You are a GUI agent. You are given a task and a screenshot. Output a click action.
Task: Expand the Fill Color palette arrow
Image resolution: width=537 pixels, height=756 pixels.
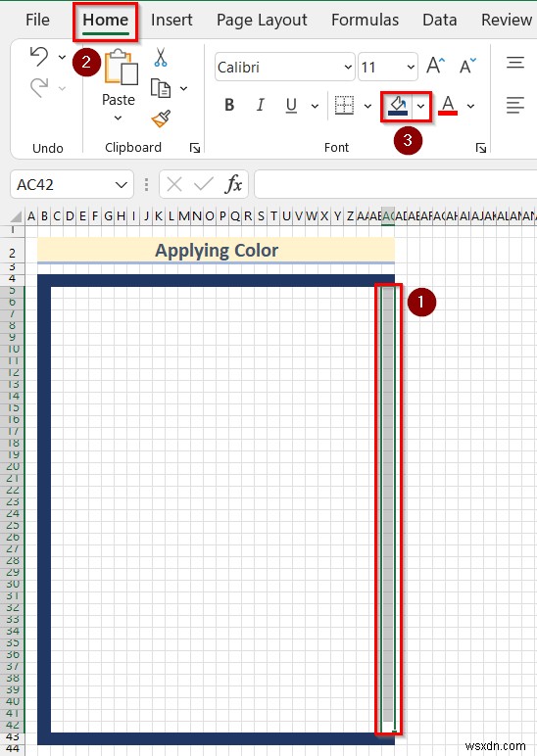pyautogui.click(x=421, y=106)
